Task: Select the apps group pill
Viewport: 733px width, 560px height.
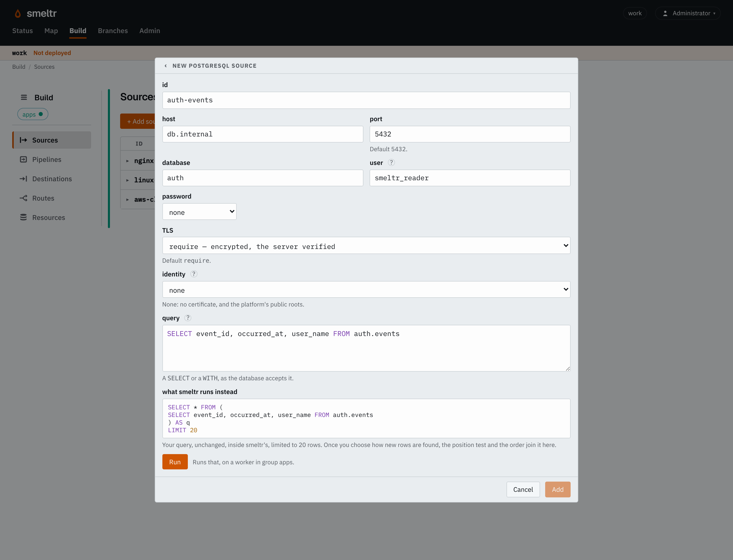Action: click(x=33, y=114)
